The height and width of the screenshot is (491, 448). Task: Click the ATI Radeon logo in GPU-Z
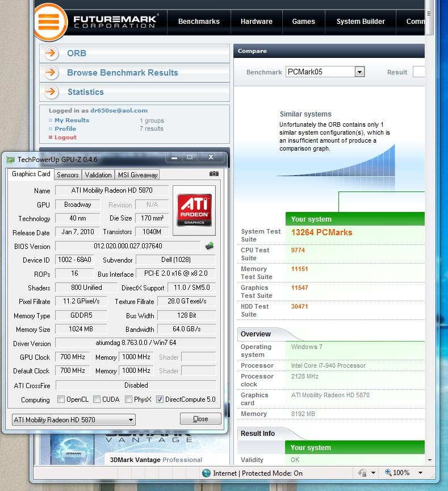pyautogui.click(x=194, y=210)
